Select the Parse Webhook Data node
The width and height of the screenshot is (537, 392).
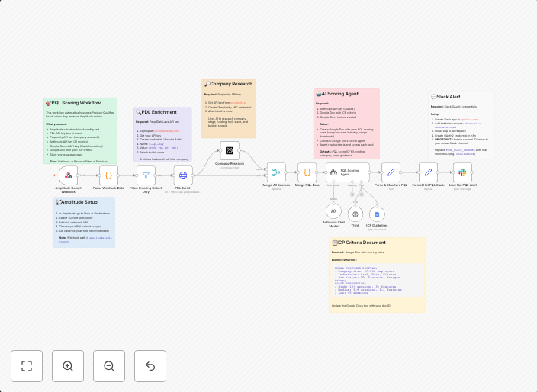[108, 175]
